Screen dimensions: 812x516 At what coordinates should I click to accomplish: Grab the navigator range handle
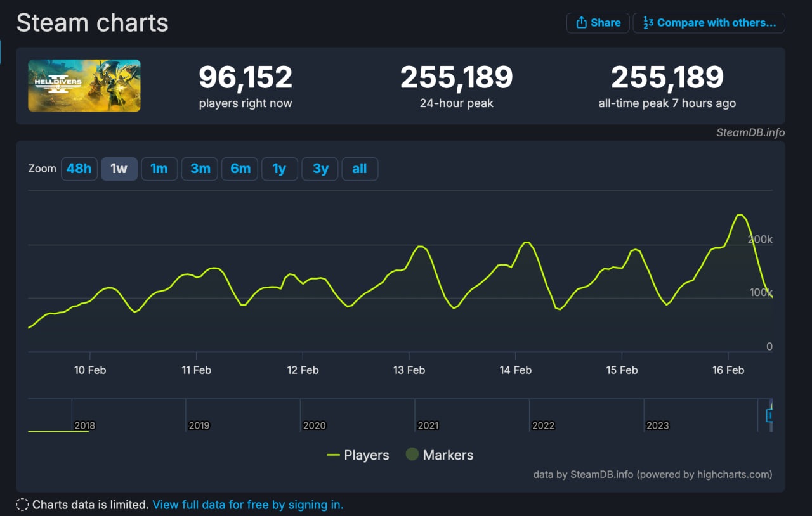(x=769, y=415)
